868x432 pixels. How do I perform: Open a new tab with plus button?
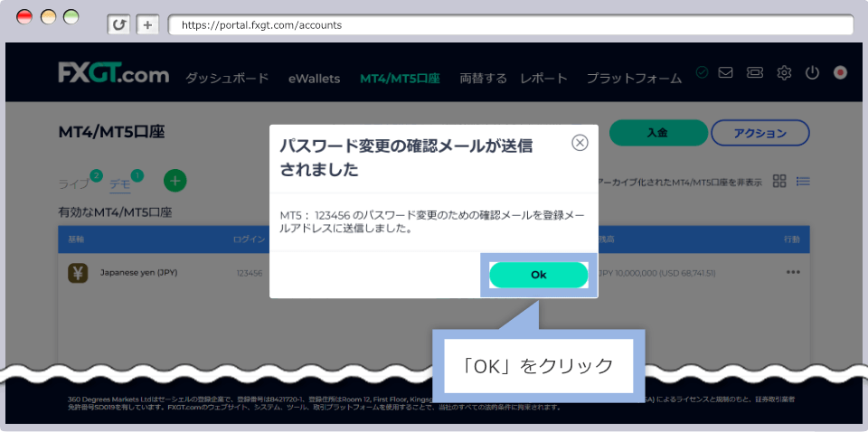pyautogui.click(x=147, y=25)
